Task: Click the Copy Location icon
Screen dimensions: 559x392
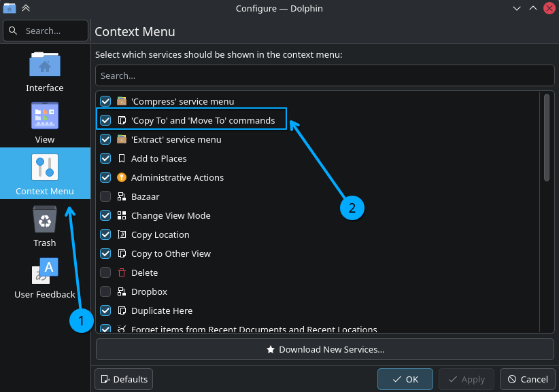Action: (x=122, y=234)
